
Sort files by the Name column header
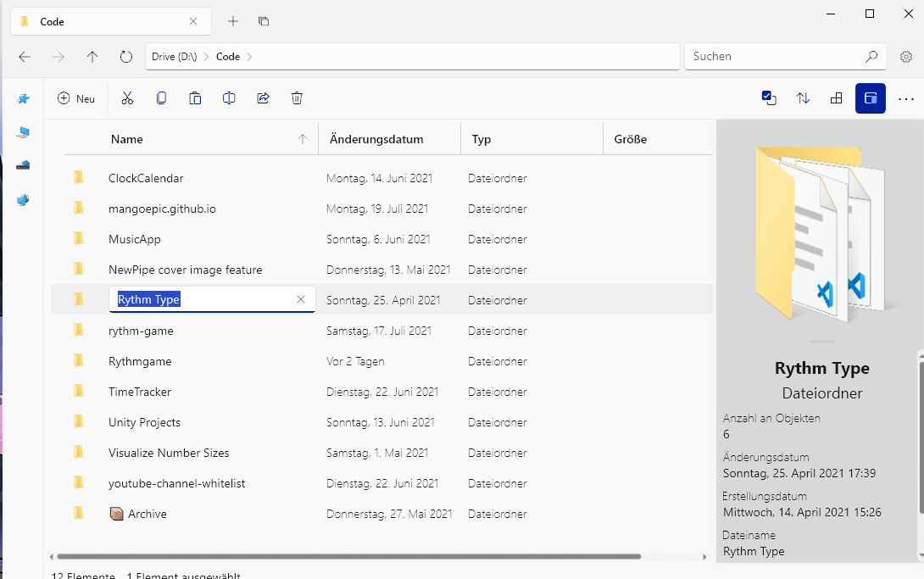tap(127, 138)
